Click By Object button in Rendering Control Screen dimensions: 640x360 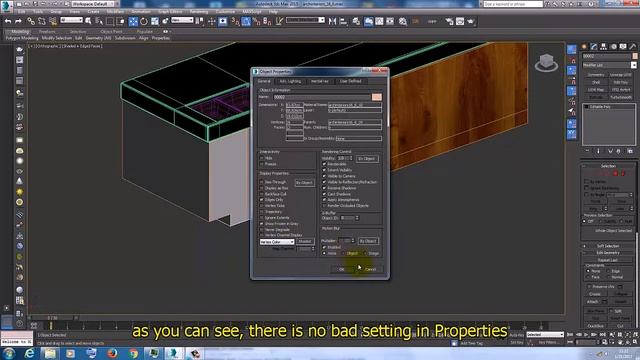click(367, 158)
